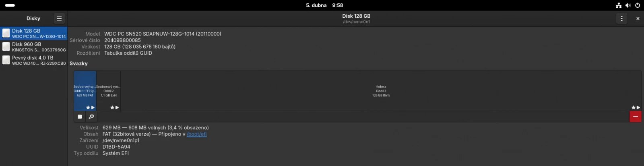
Task: Click the star icon on the fedora partition
Action: pos(633,108)
